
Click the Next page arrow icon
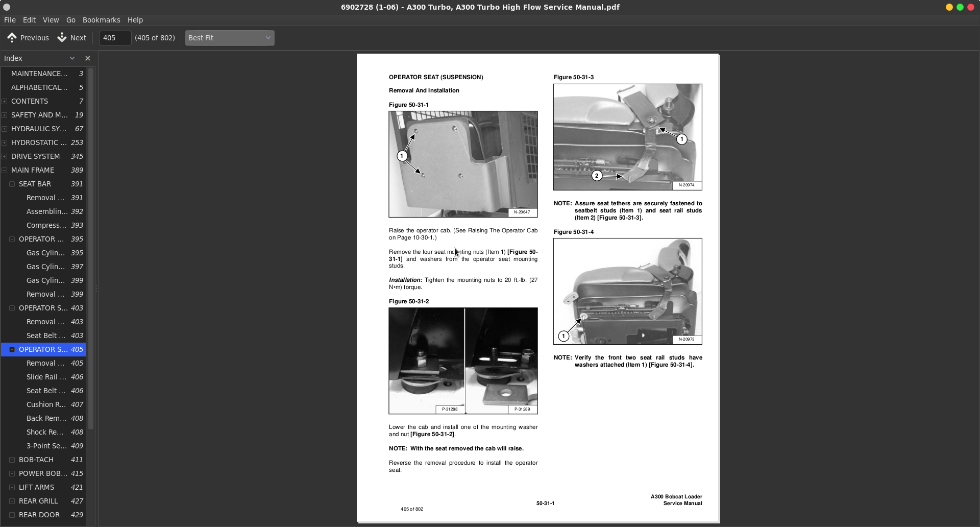click(62, 38)
